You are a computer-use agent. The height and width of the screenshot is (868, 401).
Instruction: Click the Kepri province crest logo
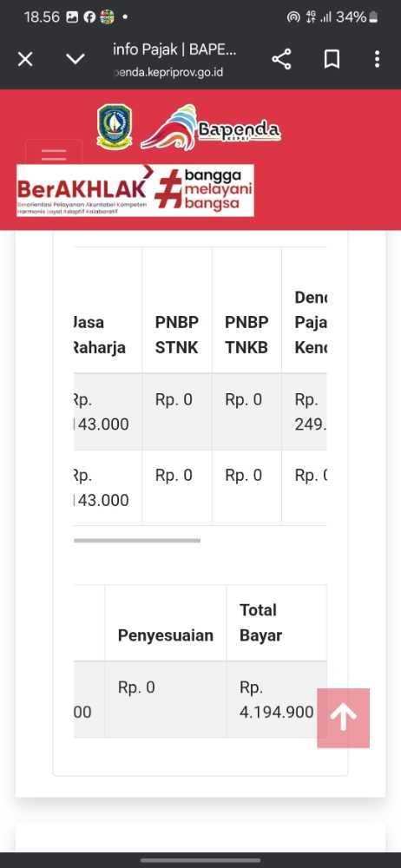click(115, 127)
